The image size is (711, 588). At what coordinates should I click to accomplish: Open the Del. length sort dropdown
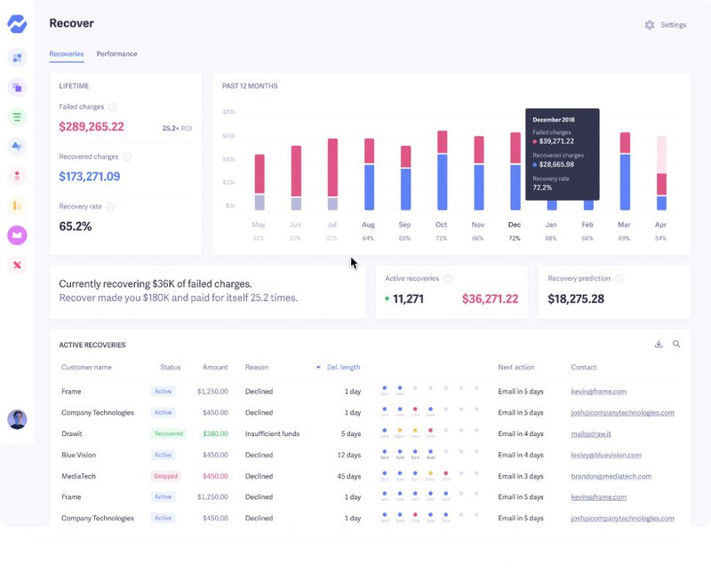(x=318, y=367)
